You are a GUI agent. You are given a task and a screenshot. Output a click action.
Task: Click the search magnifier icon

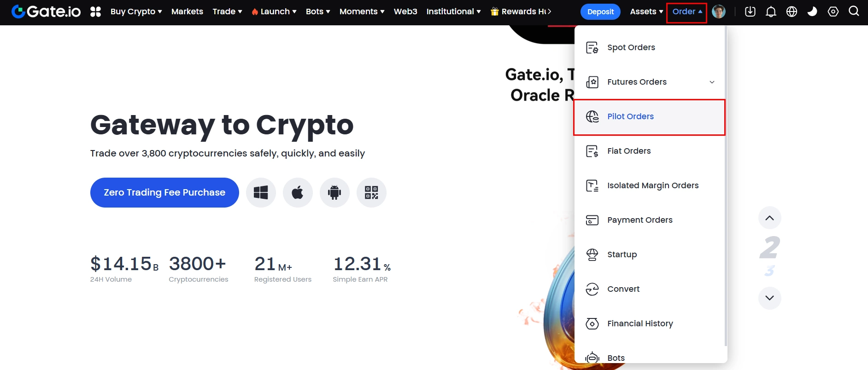tap(854, 11)
